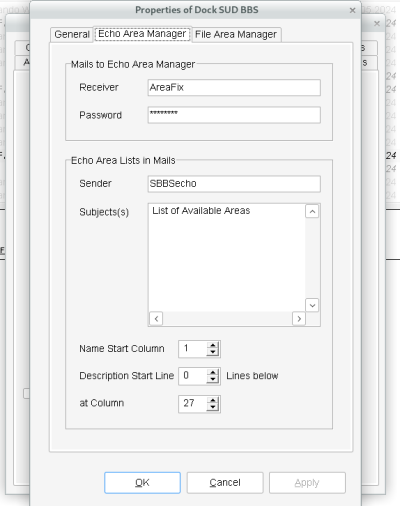Screen dimensions: 400x506
Task: Confirm settings with the OK button
Action: pos(142,482)
